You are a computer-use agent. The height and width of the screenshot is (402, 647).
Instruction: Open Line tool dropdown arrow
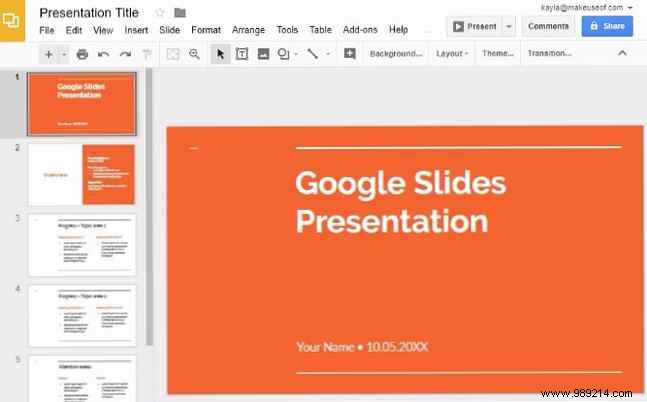328,54
